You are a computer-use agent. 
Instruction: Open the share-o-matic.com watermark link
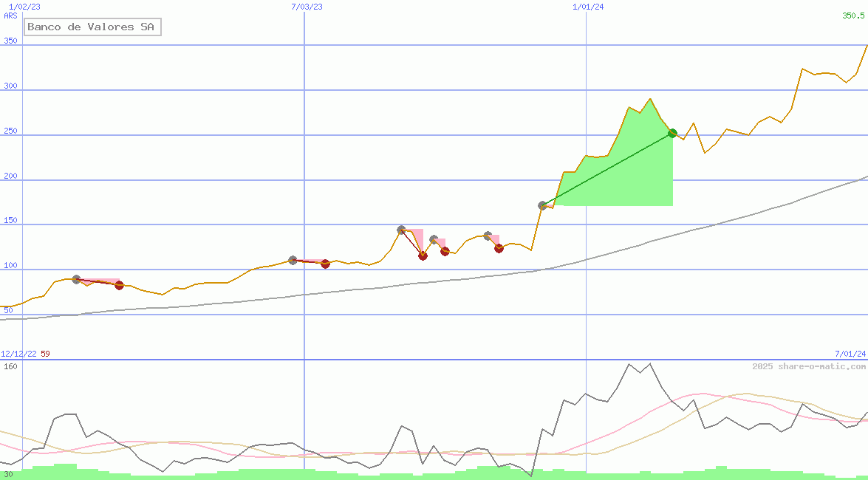809,366
